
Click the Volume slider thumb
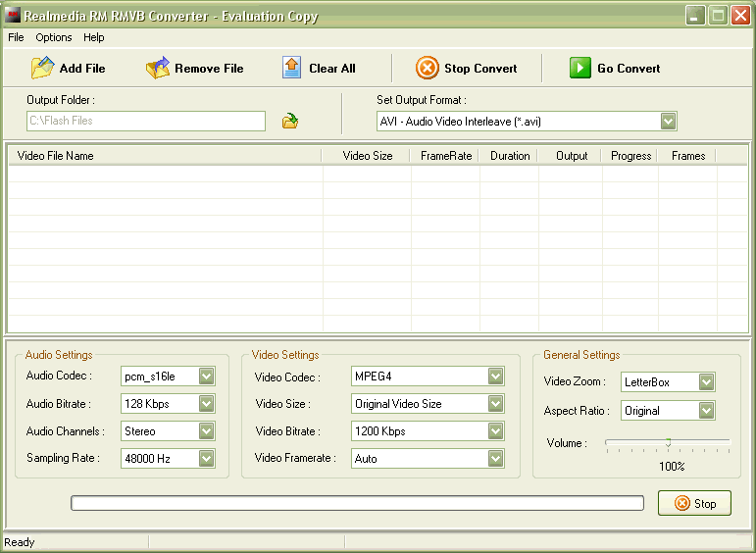[x=669, y=442]
